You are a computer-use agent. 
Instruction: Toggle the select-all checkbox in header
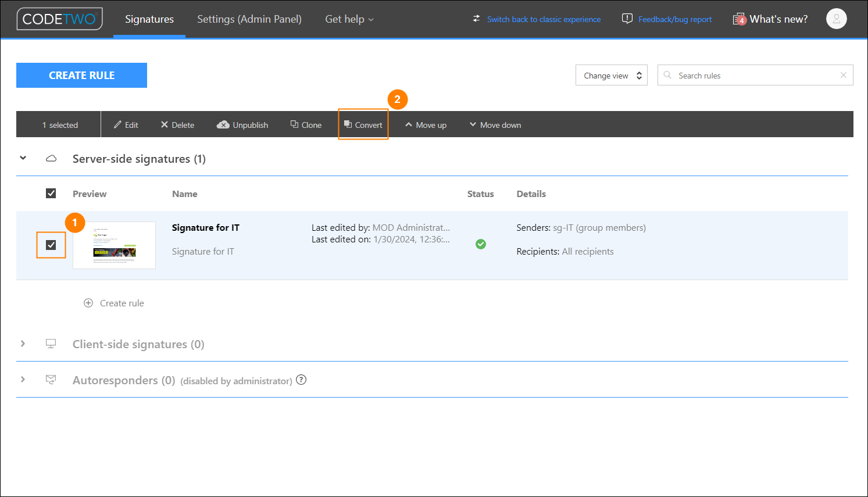tap(51, 193)
